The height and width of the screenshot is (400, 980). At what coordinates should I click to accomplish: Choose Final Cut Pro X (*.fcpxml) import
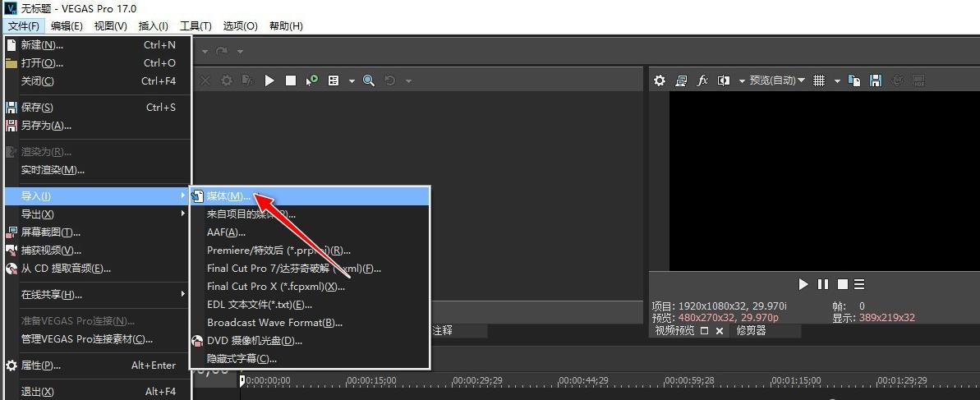pos(310,287)
